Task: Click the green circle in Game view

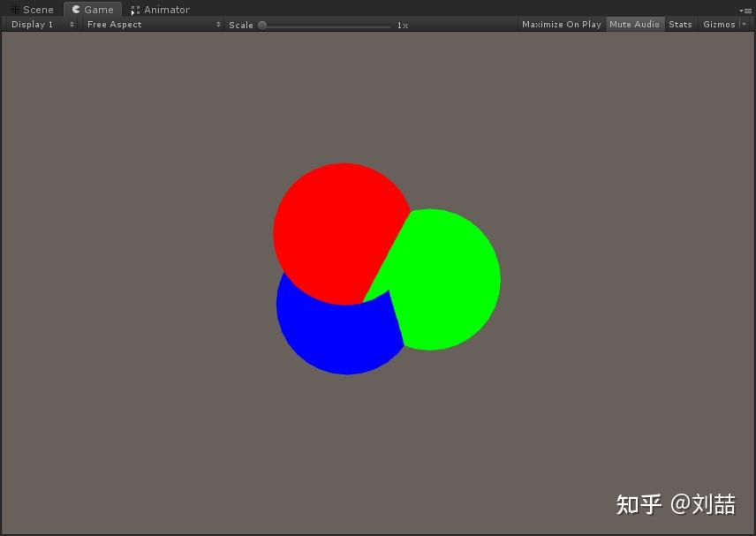Action: point(443,280)
